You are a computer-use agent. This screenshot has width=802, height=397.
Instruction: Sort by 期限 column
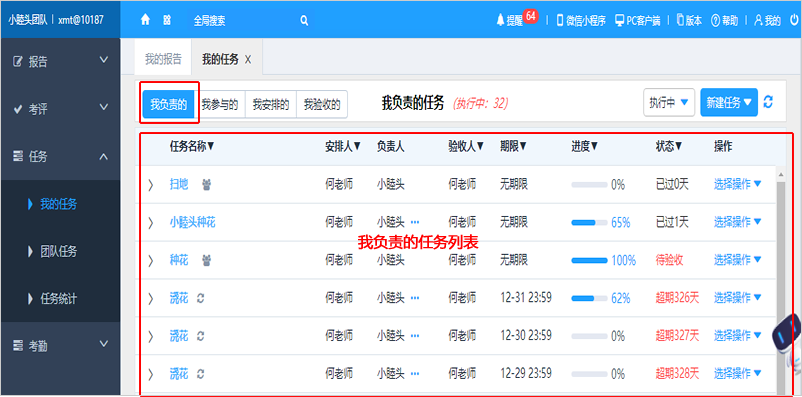pos(514,146)
